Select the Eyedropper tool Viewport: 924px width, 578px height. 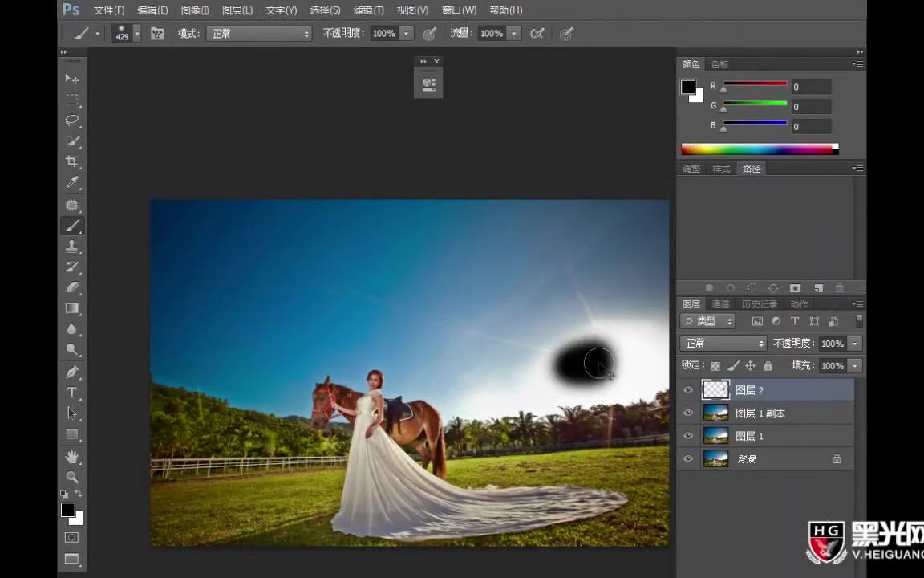point(72,182)
